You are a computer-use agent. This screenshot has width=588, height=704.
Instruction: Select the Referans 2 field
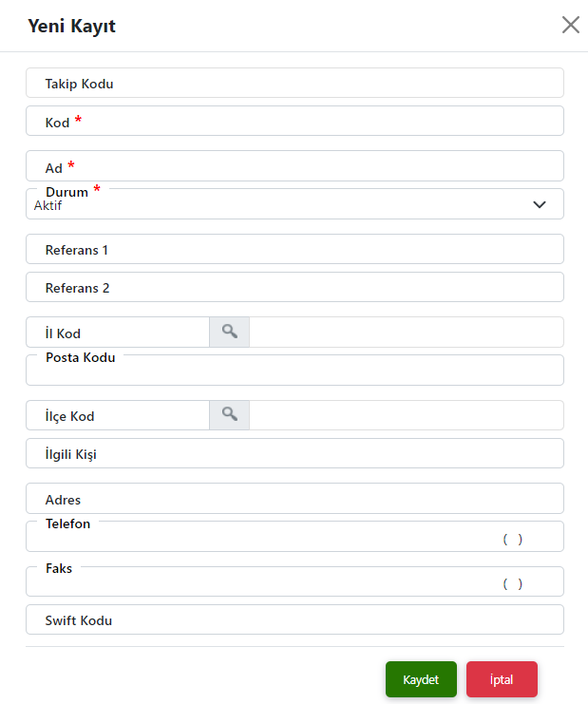click(x=294, y=287)
